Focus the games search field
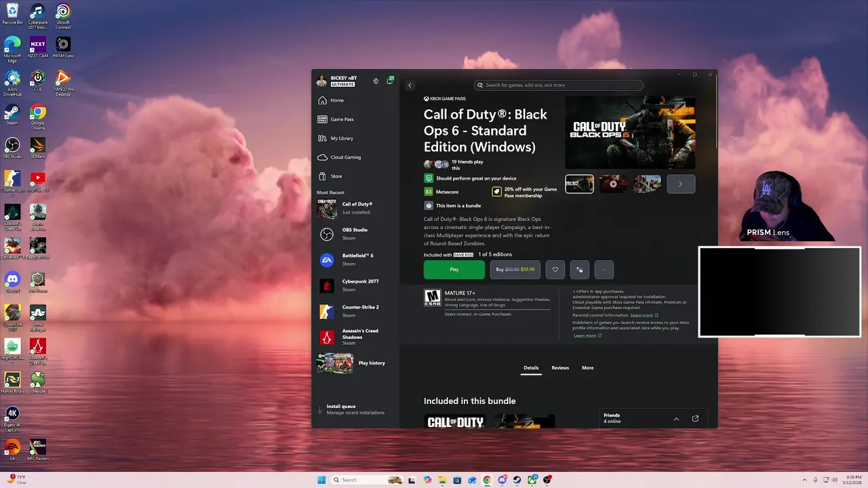 coord(559,85)
